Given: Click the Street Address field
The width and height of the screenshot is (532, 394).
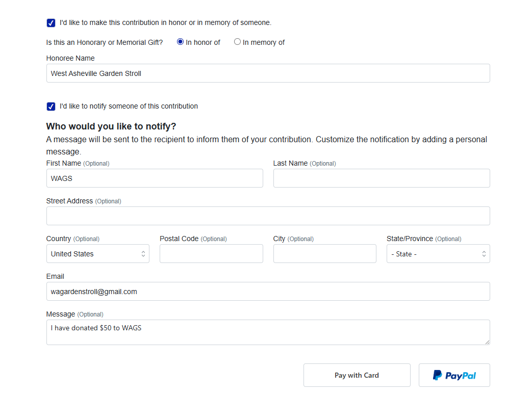Looking at the screenshot, I should coord(268,216).
